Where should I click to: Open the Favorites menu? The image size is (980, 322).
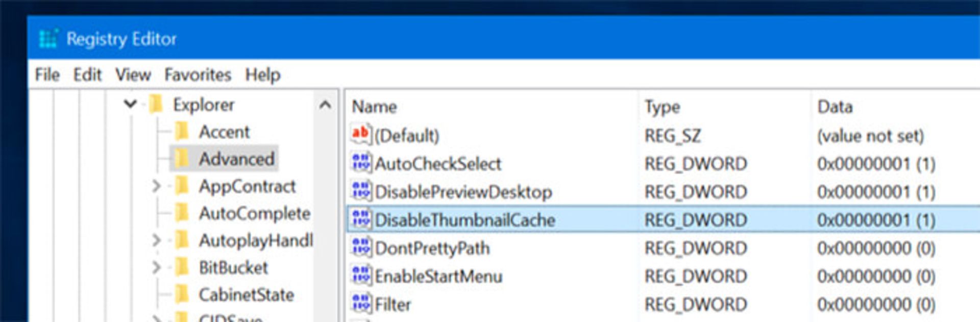point(198,75)
